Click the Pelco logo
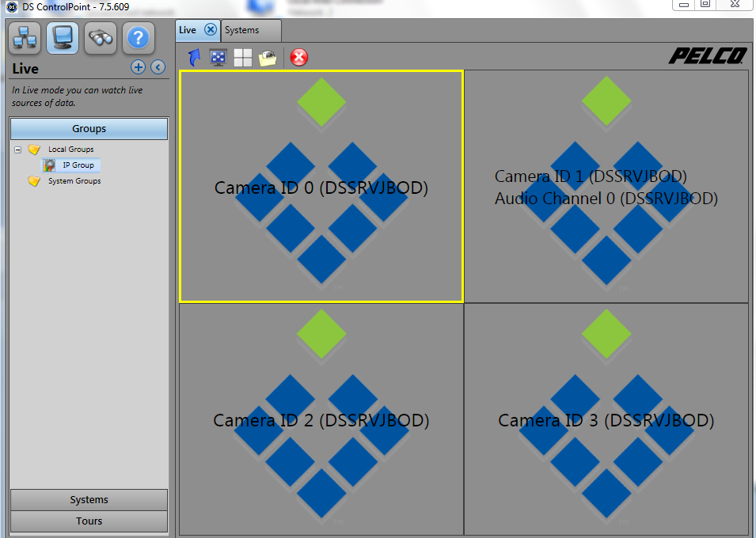This screenshot has height=538, width=756. coord(707,56)
